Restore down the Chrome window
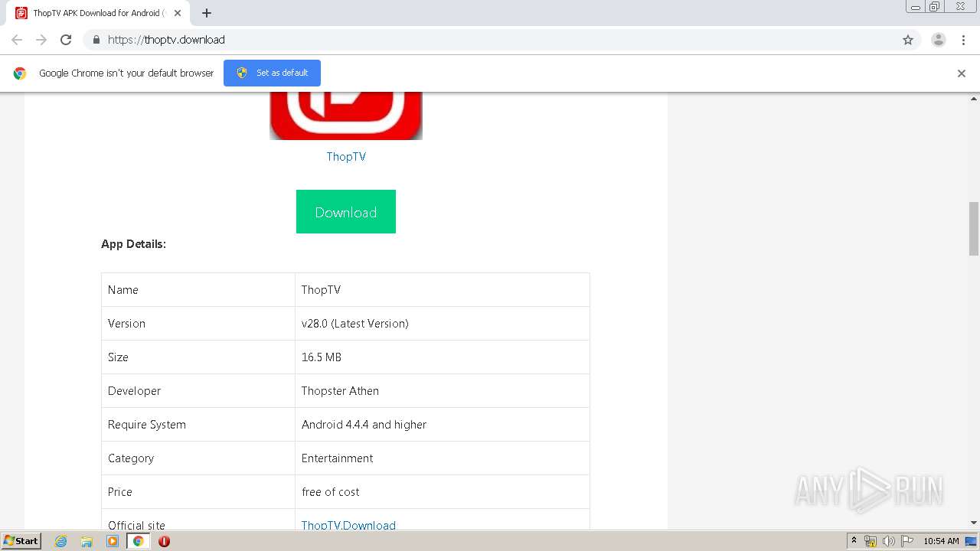Screen dimensions: 980x551 [x=935, y=7]
